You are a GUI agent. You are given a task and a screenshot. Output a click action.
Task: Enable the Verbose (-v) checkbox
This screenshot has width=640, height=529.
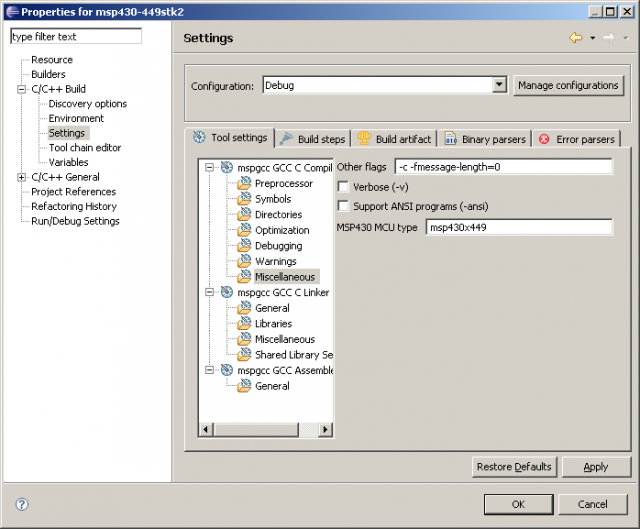point(343,187)
